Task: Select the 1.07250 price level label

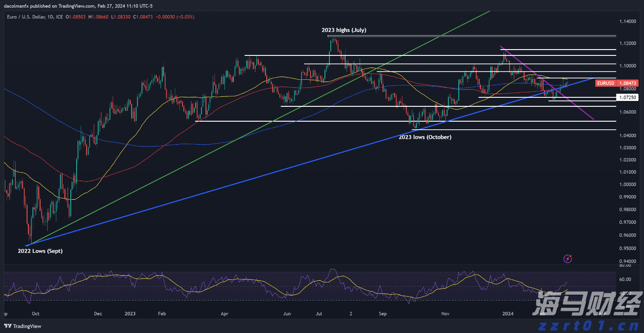Action: tap(628, 97)
